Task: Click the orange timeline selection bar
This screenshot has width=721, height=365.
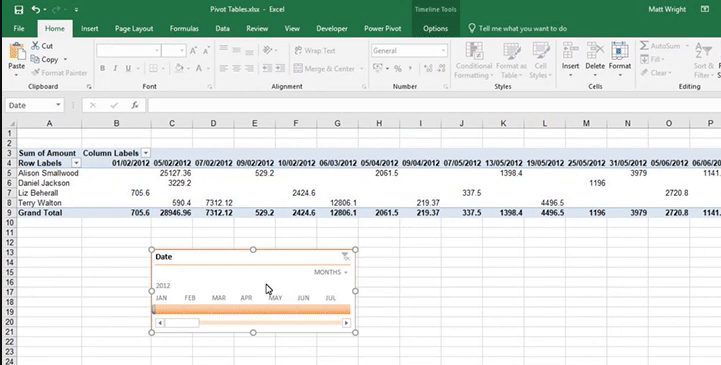Action: coord(252,309)
